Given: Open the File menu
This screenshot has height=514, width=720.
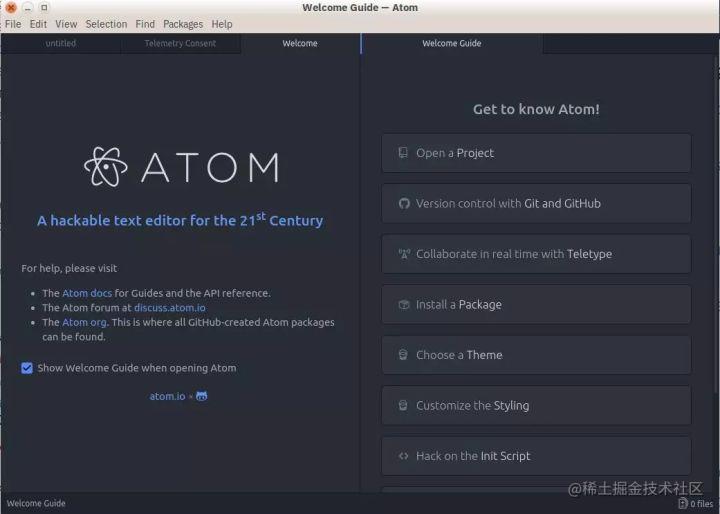Looking at the screenshot, I should [x=13, y=24].
